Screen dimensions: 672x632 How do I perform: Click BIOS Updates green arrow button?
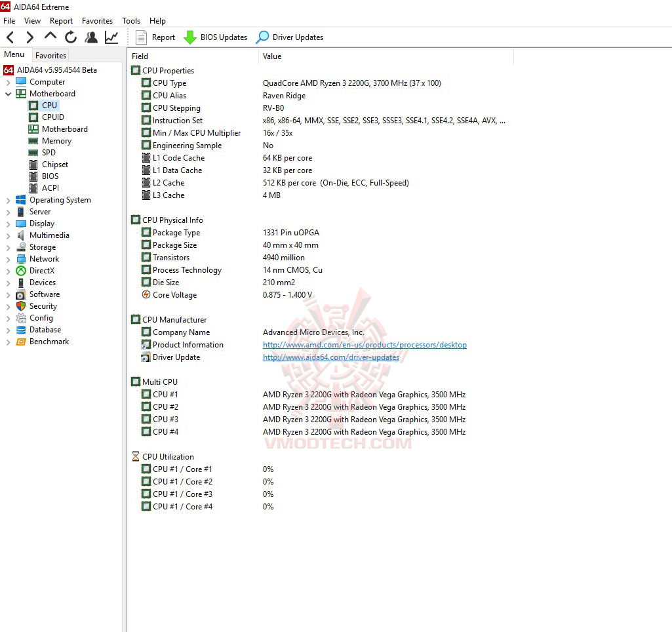click(x=216, y=38)
